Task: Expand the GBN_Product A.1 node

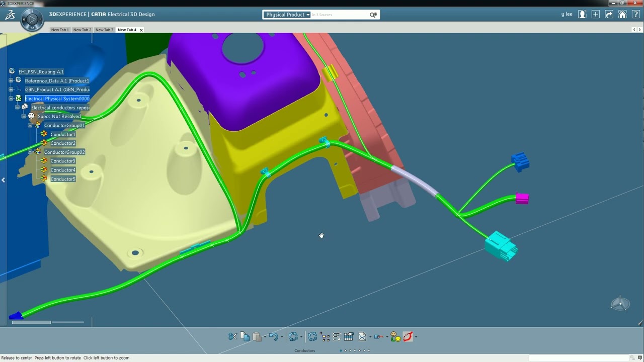Action: (11, 89)
